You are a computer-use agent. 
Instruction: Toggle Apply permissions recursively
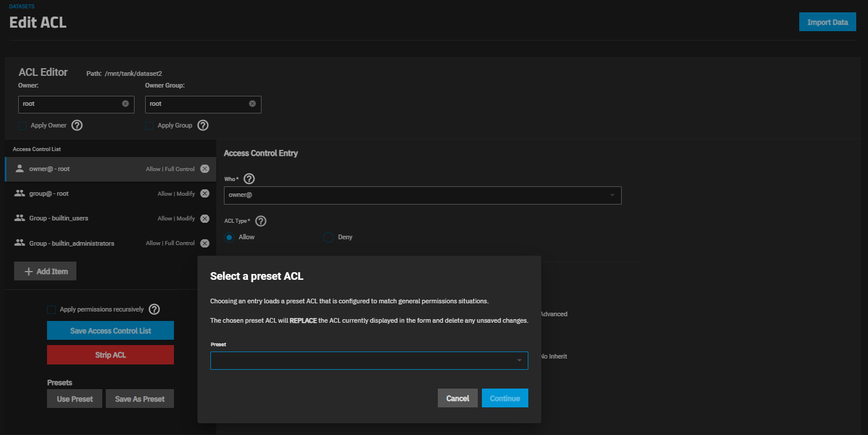click(x=52, y=309)
